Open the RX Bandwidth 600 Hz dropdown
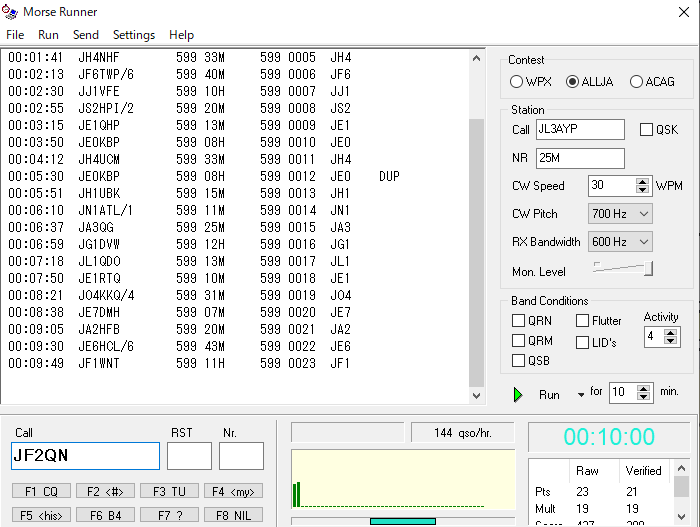 [620, 242]
